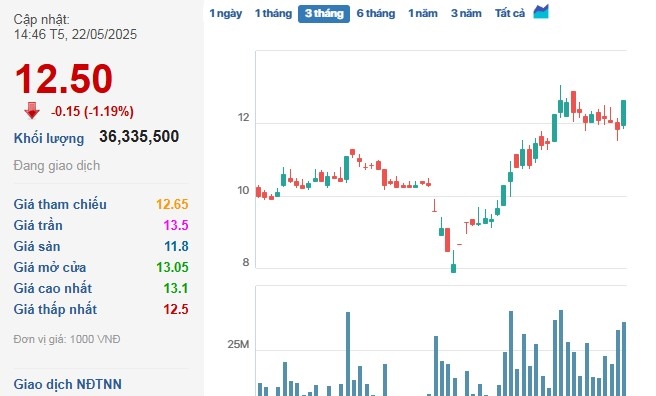Click the lowest candlestick near price 8
The image size is (656, 396).
click(453, 266)
